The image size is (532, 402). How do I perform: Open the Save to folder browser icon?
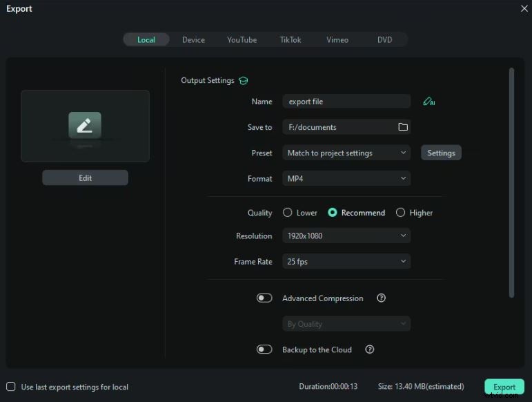403,127
